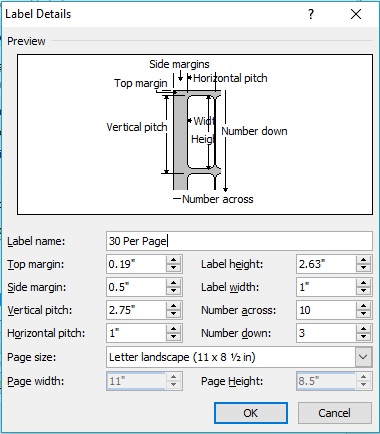Click the label layout preview diagram
Image resolution: width=380 pixels, height=434 pixels.
click(x=195, y=134)
